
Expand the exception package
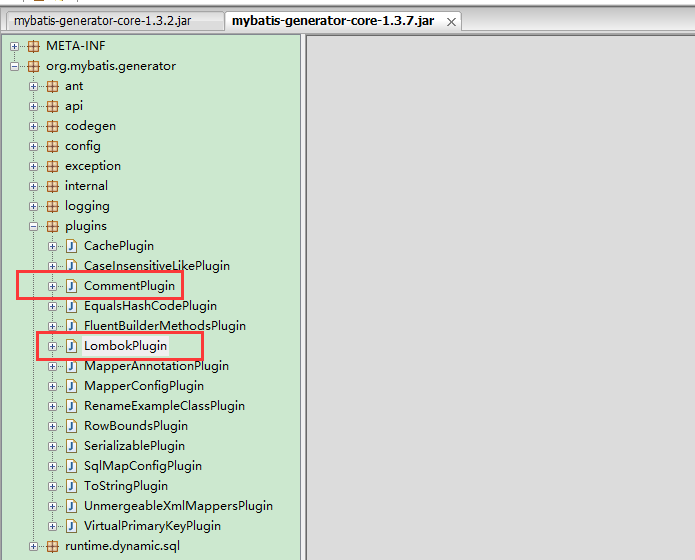(33, 166)
